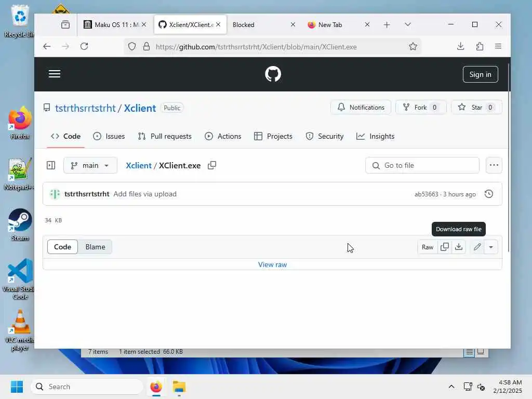This screenshot has width=532, height=399.
Task: Open commit ab53663
Action: (x=426, y=194)
